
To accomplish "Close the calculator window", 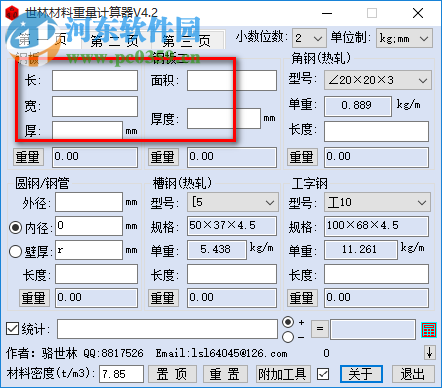I will click(x=418, y=13).
